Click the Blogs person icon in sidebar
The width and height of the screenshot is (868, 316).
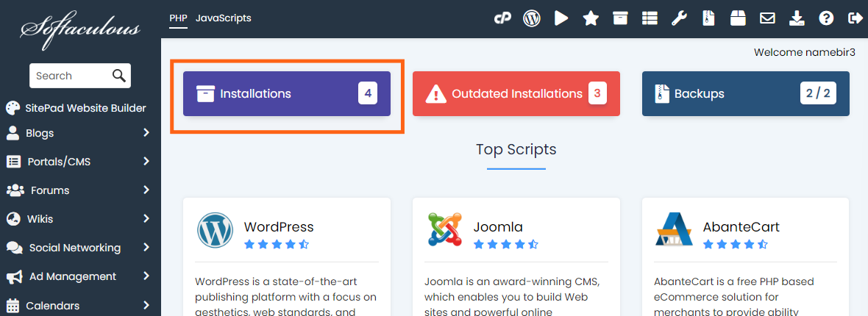coord(13,133)
